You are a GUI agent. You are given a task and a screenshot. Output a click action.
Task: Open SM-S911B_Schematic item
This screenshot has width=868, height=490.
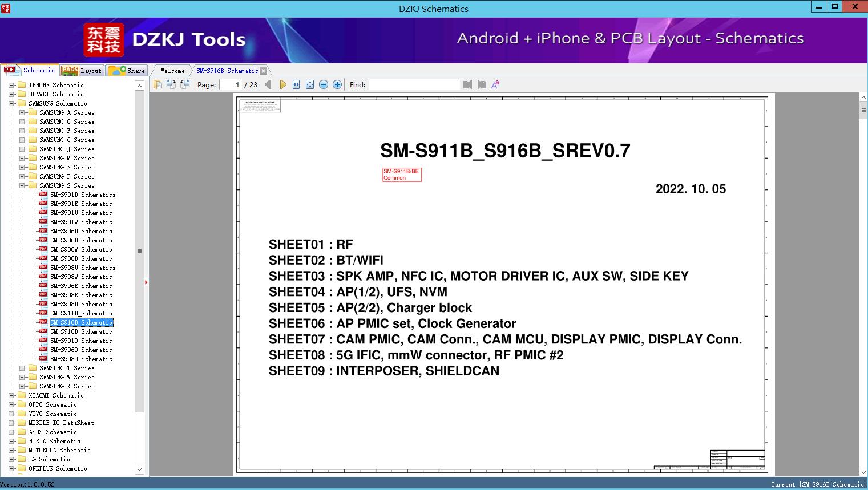click(81, 313)
